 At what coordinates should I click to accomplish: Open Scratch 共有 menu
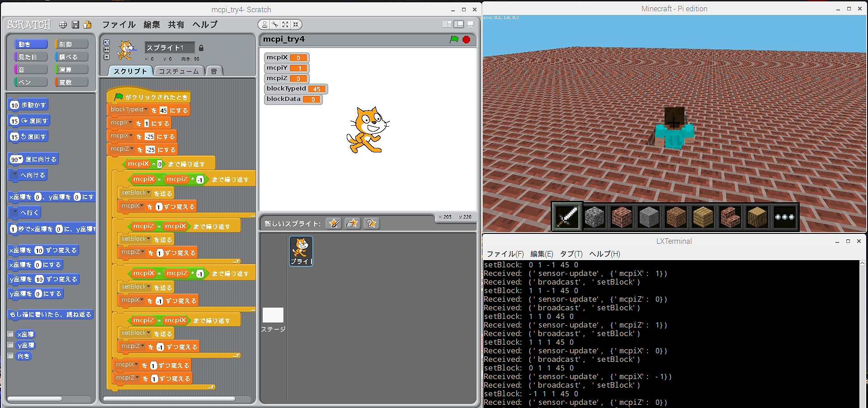[176, 24]
